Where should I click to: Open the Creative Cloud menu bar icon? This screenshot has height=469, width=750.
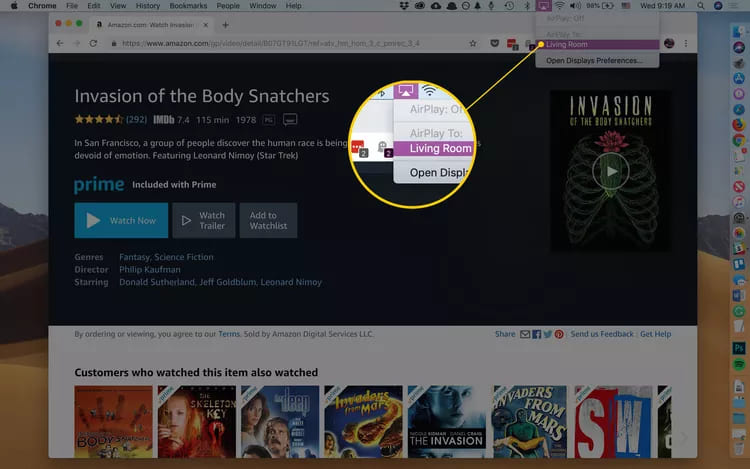click(419, 6)
